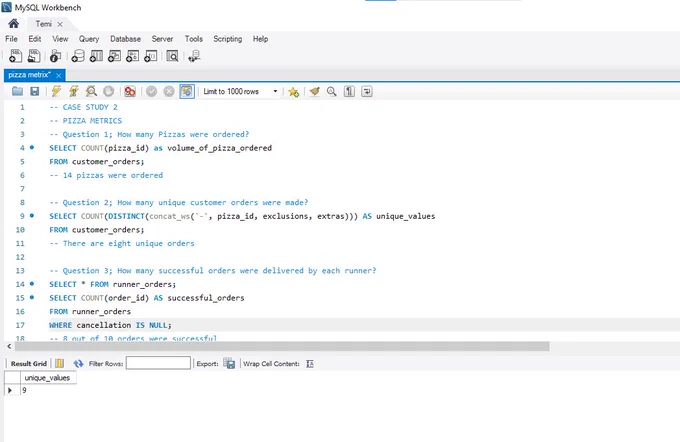Select the pizza metrix query tab

(x=29, y=75)
